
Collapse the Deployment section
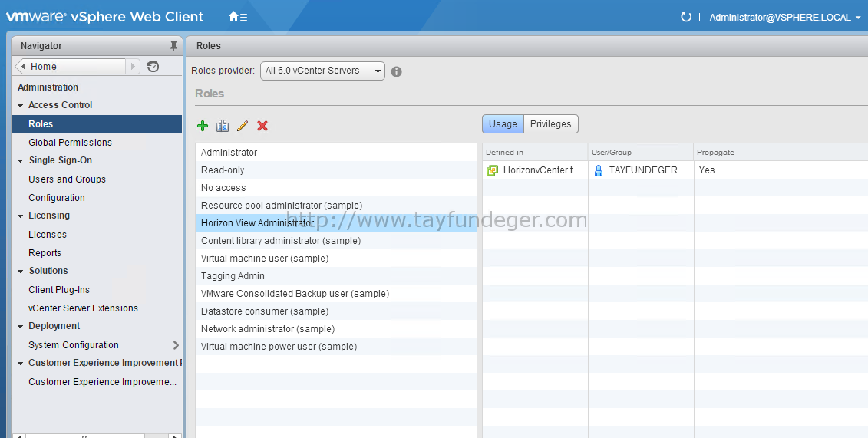(21, 326)
